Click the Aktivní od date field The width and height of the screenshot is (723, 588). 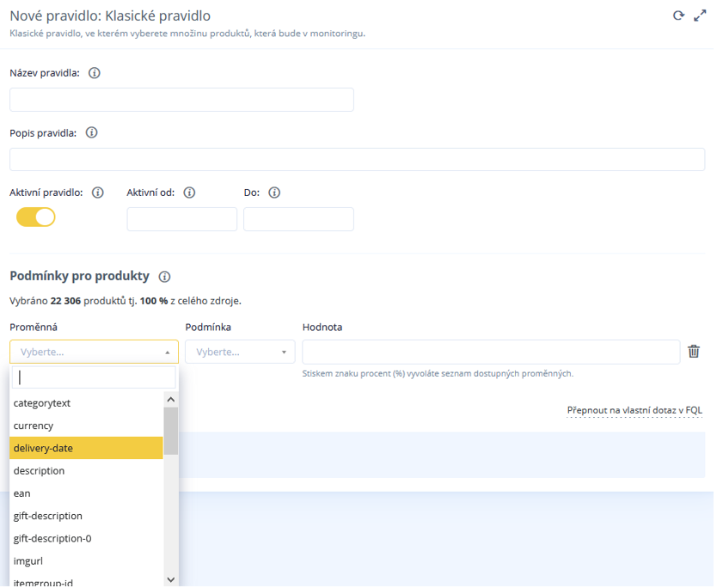click(181, 219)
